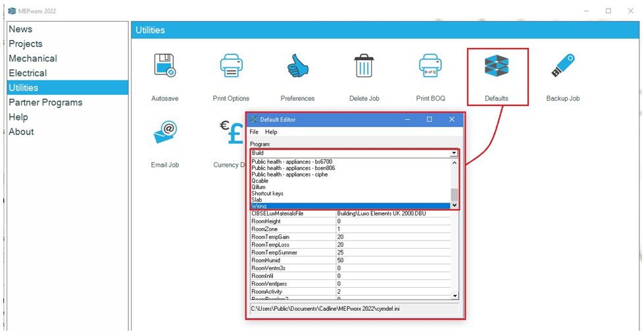Close the Default Editor window
Viewport: 644px width, 334px height.
tap(452, 119)
